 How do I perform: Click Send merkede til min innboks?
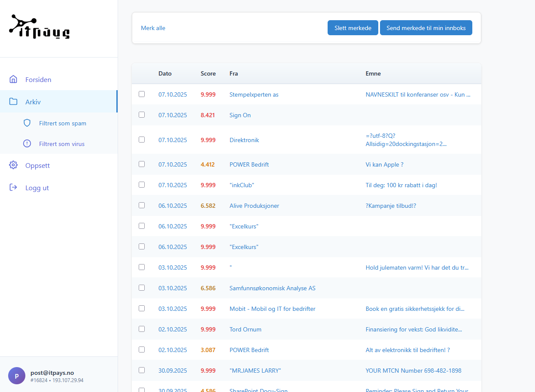(x=426, y=28)
